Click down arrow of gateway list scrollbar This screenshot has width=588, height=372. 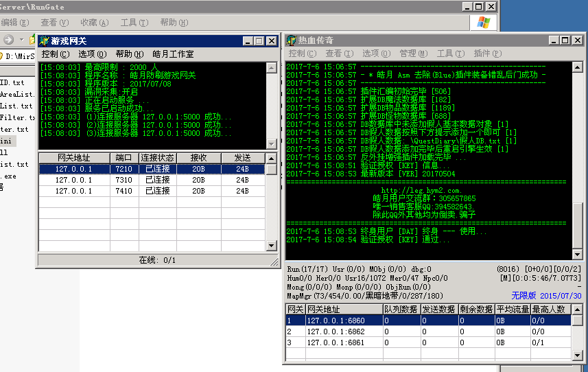(x=271, y=246)
